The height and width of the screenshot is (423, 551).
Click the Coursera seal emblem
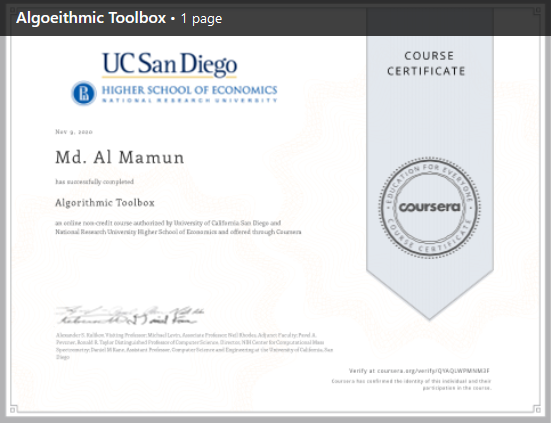429,207
